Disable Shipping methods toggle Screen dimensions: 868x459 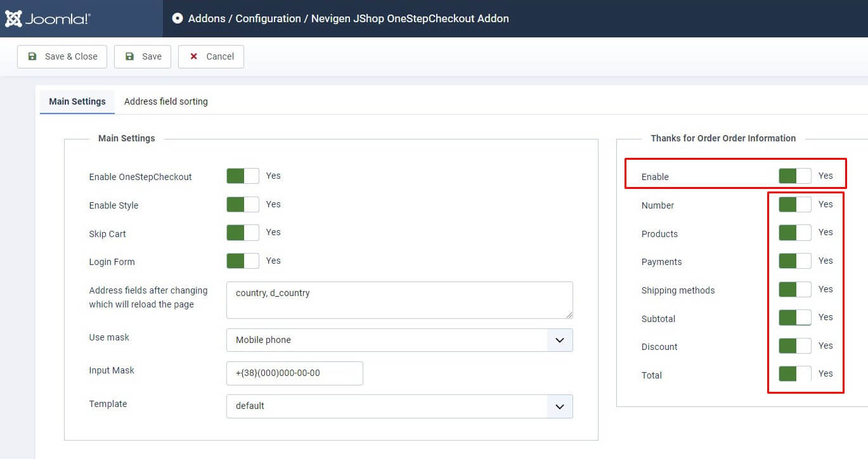click(794, 290)
